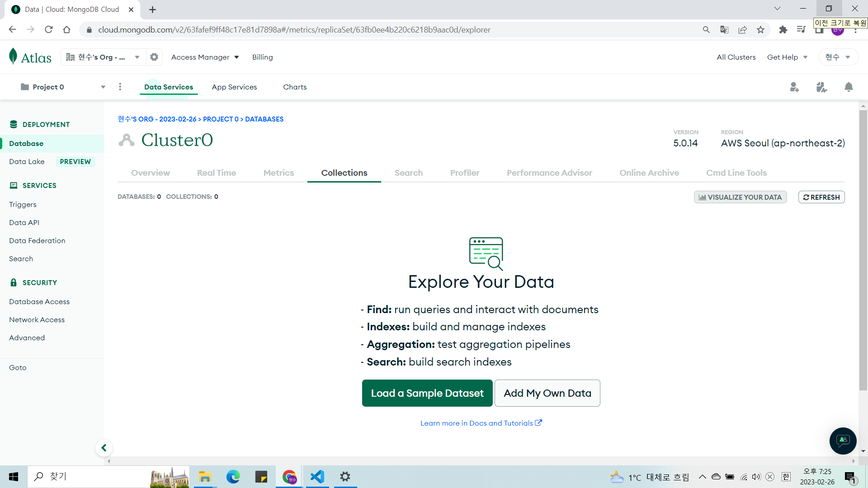Open the Profiler tab
The height and width of the screenshot is (488, 868).
click(465, 173)
